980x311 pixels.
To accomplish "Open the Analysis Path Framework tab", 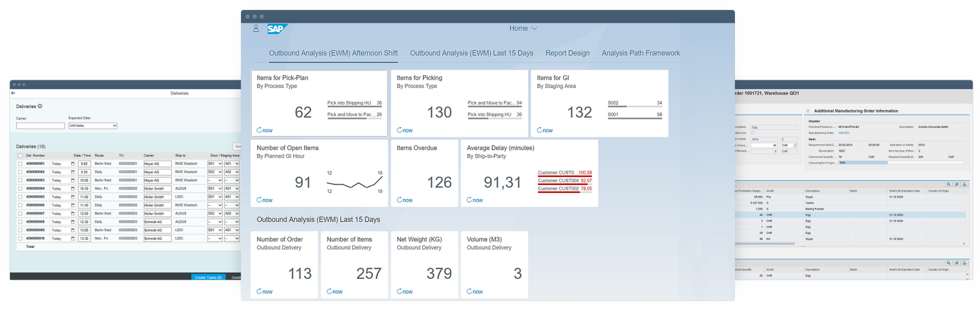I will click(x=640, y=53).
